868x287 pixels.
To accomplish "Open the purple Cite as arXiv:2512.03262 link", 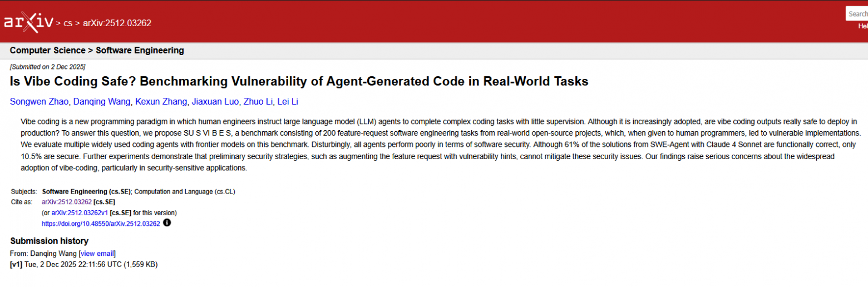I will (67, 202).
